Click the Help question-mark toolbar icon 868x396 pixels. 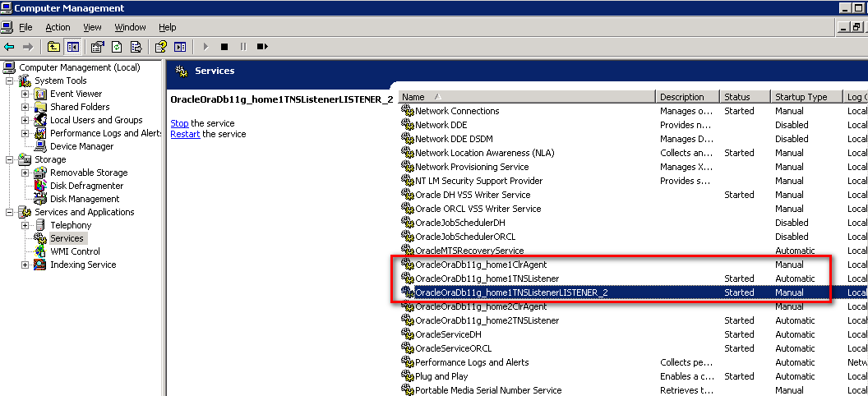161,47
